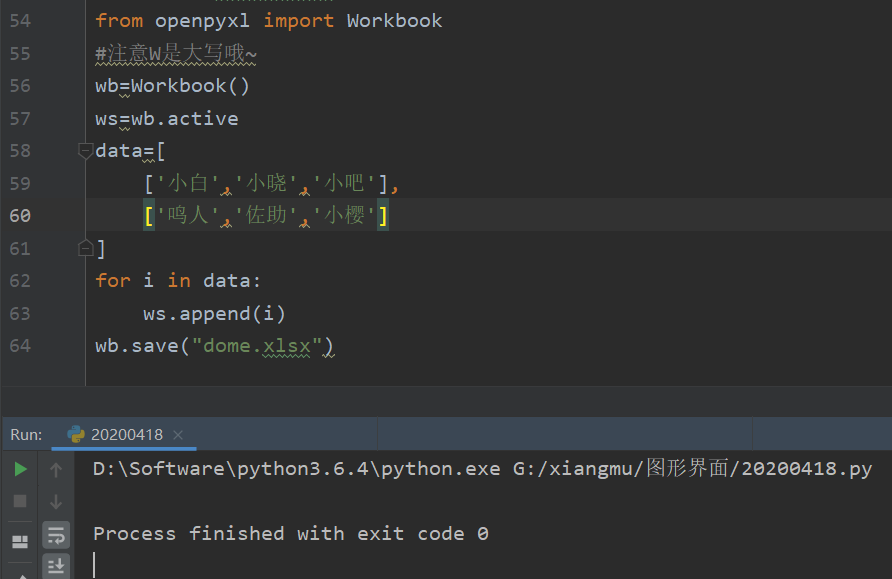Click ws.append(i) on line 63
Screen dimensions: 892x579
click(214, 314)
